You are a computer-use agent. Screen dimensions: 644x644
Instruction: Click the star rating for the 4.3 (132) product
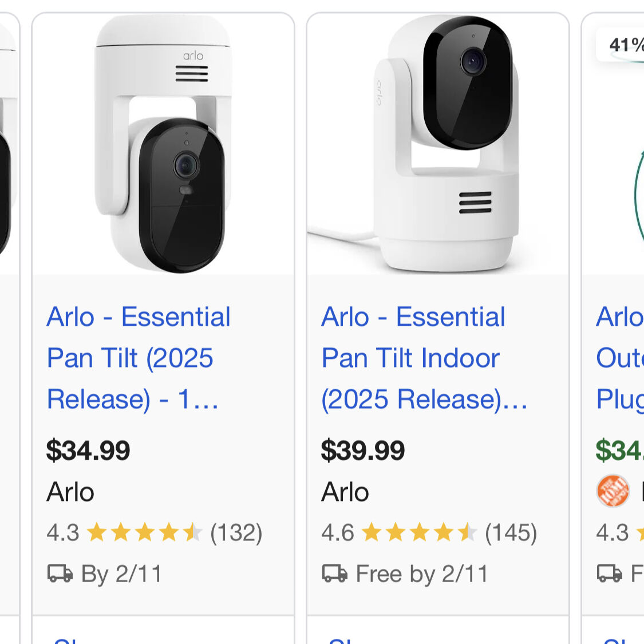pos(144,532)
